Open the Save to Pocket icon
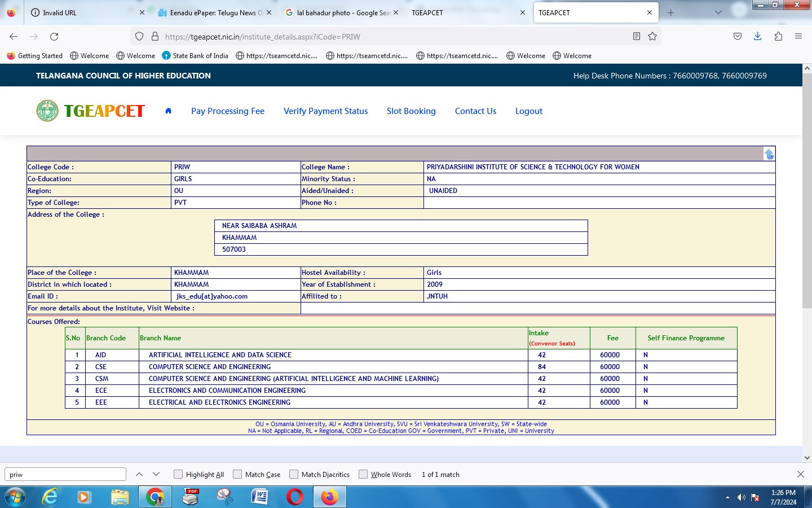This screenshot has width=812, height=508. tap(737, 37)
